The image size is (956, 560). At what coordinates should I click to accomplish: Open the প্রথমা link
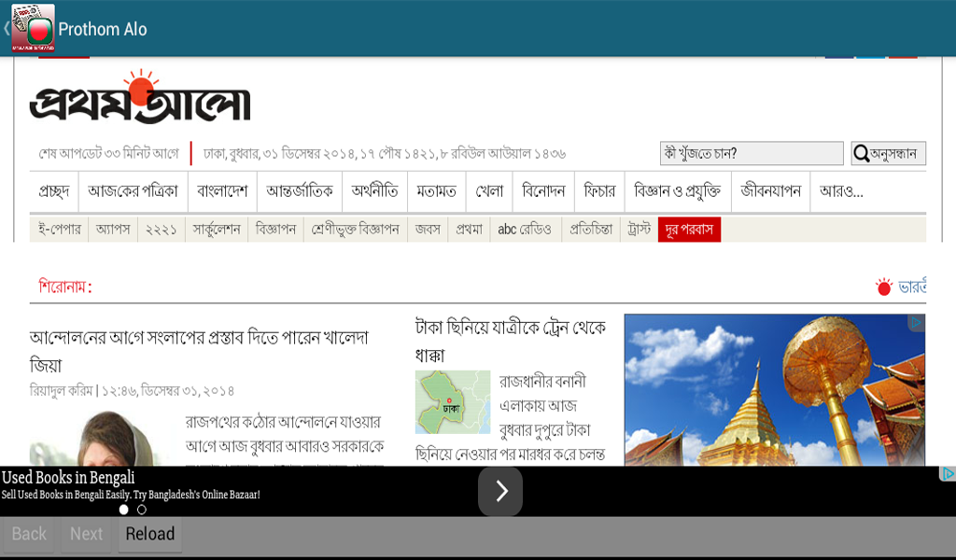pos(469,229)
